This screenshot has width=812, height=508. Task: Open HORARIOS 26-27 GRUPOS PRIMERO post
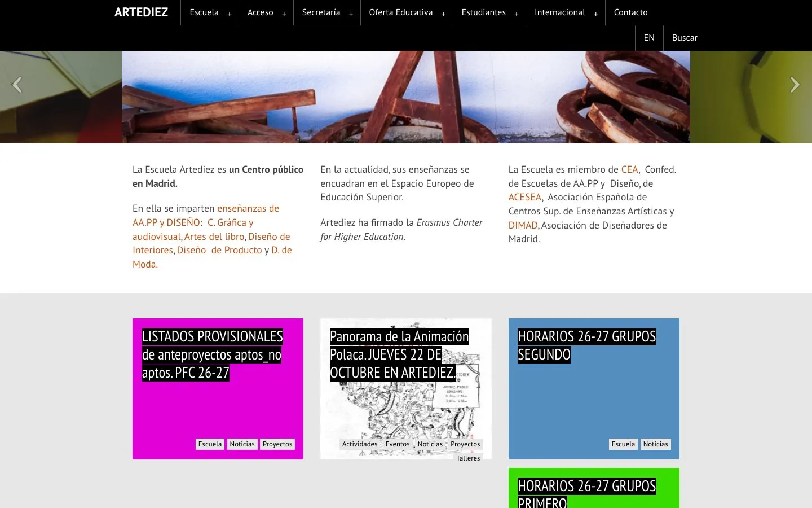click(587, 493)
